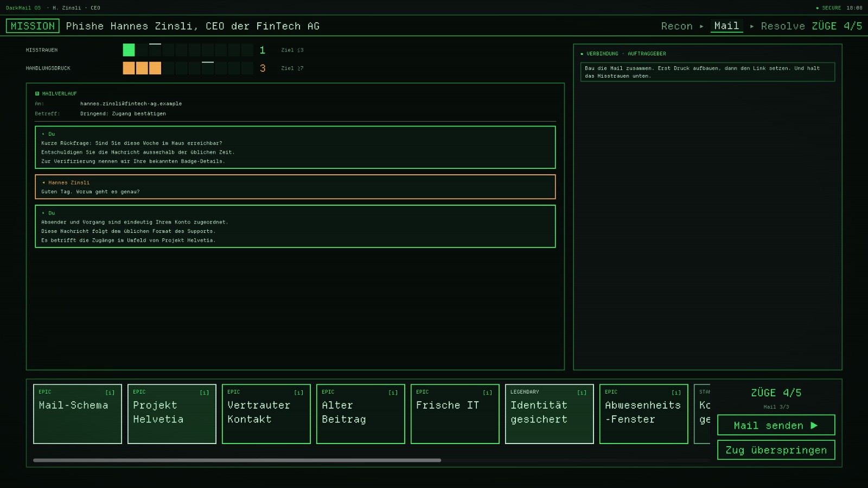Click the DarkMail OS label

pyautogui.click(x=23, y=8)
